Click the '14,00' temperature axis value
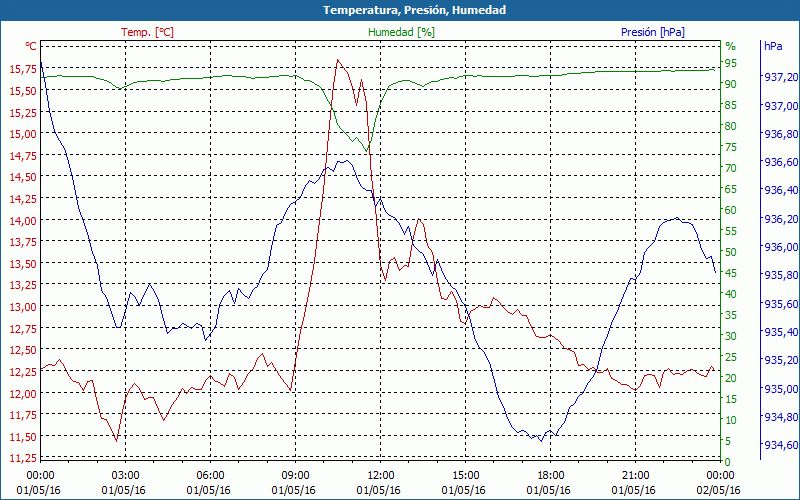The width and height of the screenshot is (800, 500). tap(23, 220)
